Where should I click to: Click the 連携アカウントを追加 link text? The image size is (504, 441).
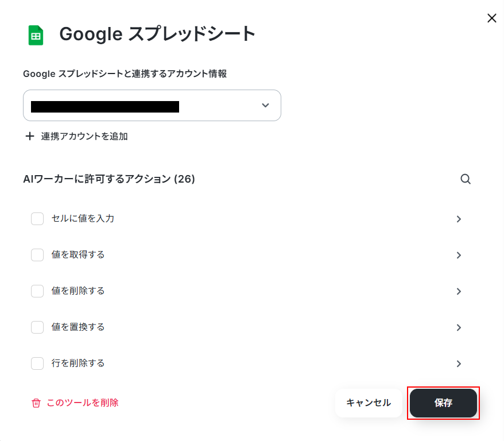tap(84, 137)
